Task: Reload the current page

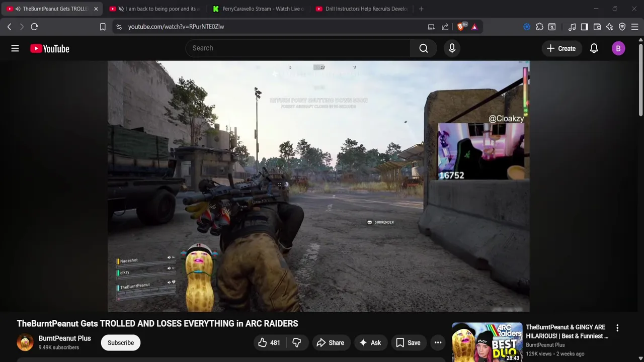Action: (x=34, y=27)
